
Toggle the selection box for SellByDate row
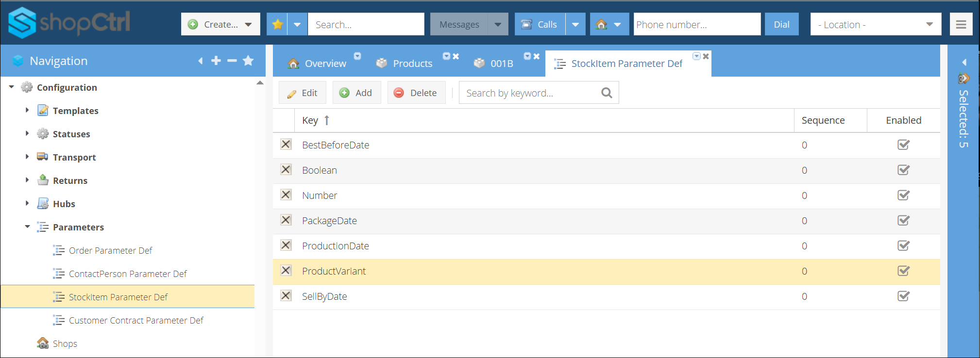point(286,296)
